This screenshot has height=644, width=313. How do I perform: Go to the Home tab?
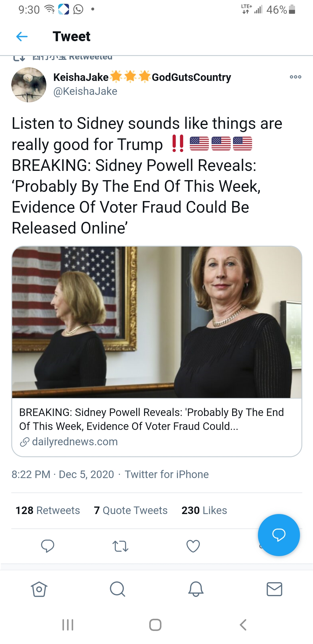click(39, 589)
